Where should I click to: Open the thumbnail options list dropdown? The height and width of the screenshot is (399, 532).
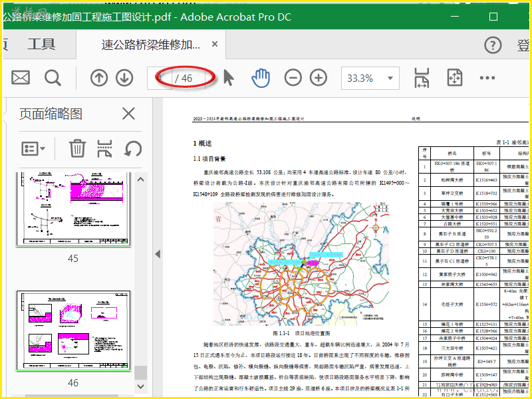click(33, 148)
